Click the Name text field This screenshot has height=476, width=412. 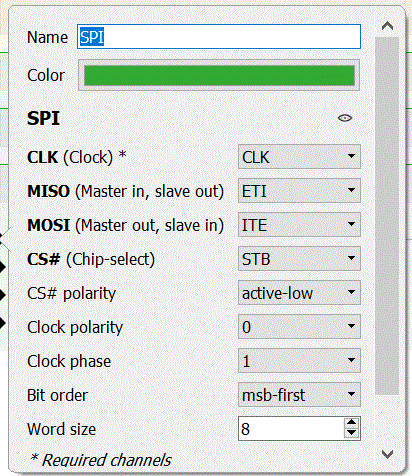[x=219, y=37]
